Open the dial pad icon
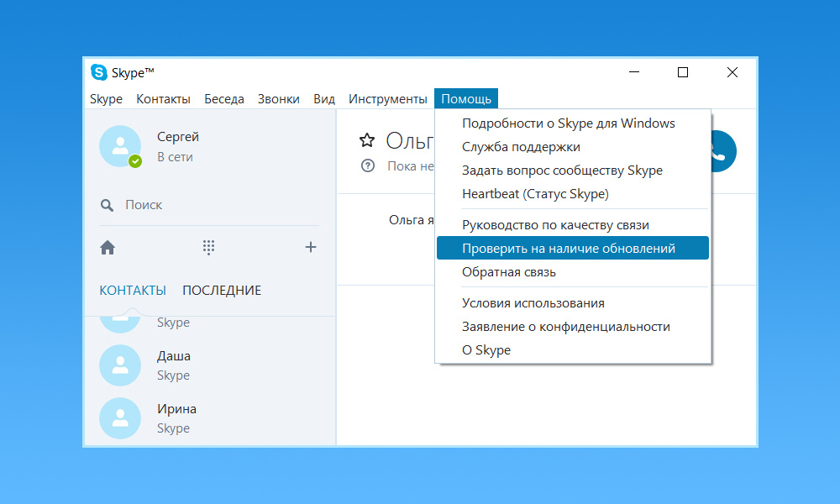Image resolution: width=840 pixels, height=504 pixels. (x=209, y=248)
